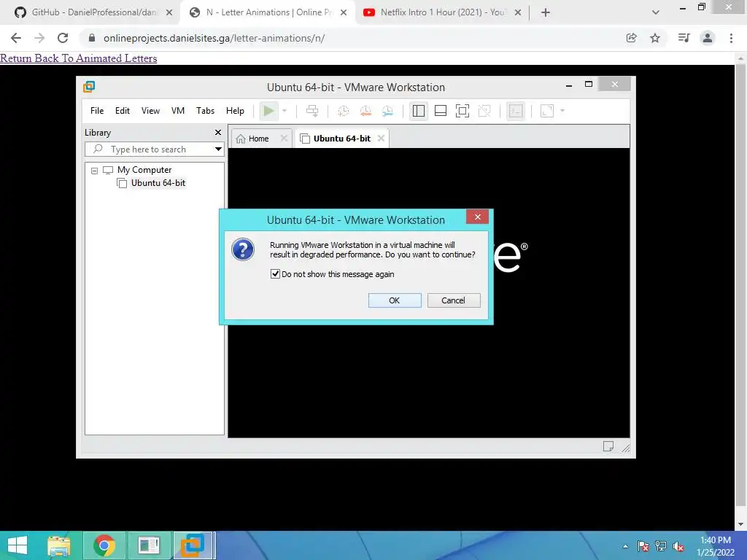
Task: Click Cancel in the dialog
Action: 454,300
